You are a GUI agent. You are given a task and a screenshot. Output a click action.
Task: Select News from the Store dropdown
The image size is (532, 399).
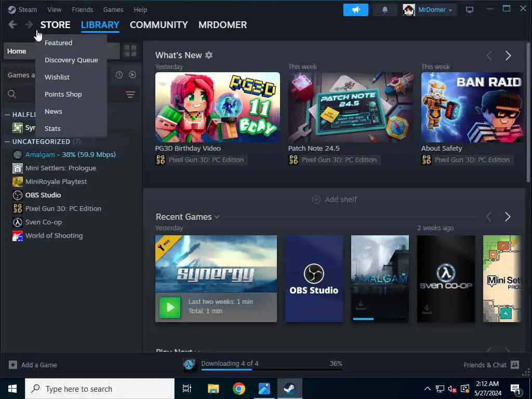coord(71,111)
